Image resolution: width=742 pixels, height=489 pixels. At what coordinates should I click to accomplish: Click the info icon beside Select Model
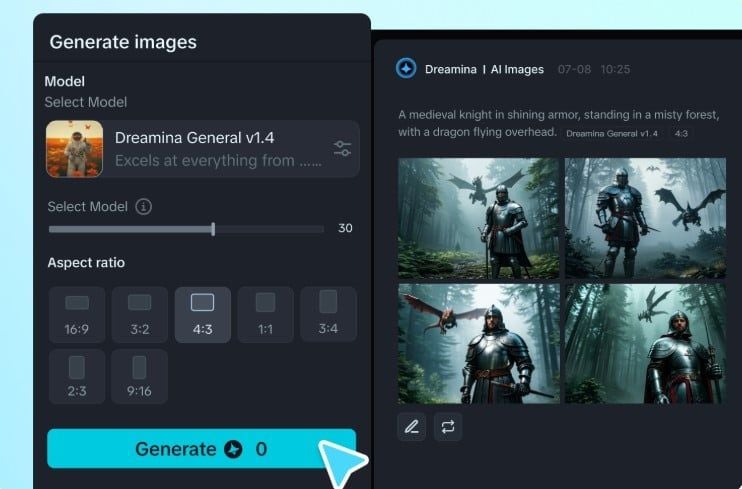(x=144, y=207)
